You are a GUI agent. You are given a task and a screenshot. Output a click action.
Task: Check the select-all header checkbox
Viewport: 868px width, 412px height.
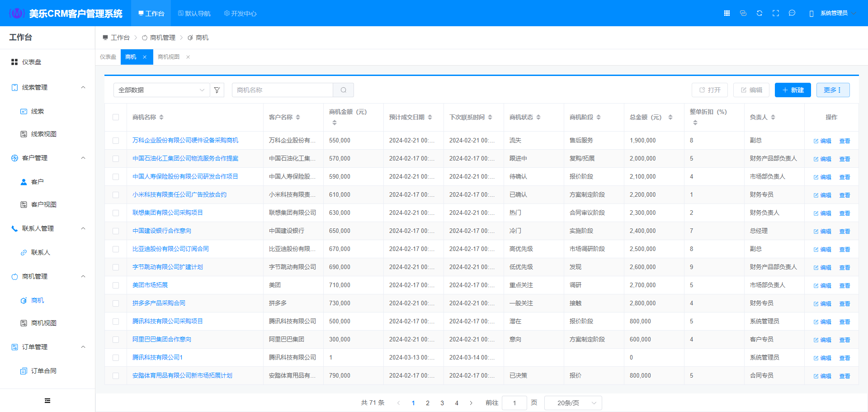click(116, 117)
